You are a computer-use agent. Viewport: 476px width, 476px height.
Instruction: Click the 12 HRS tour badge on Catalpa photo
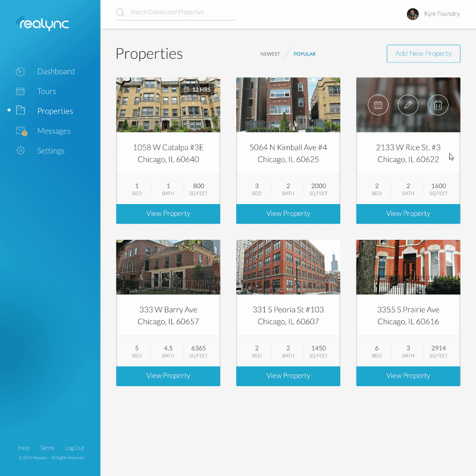pos(197,90)
